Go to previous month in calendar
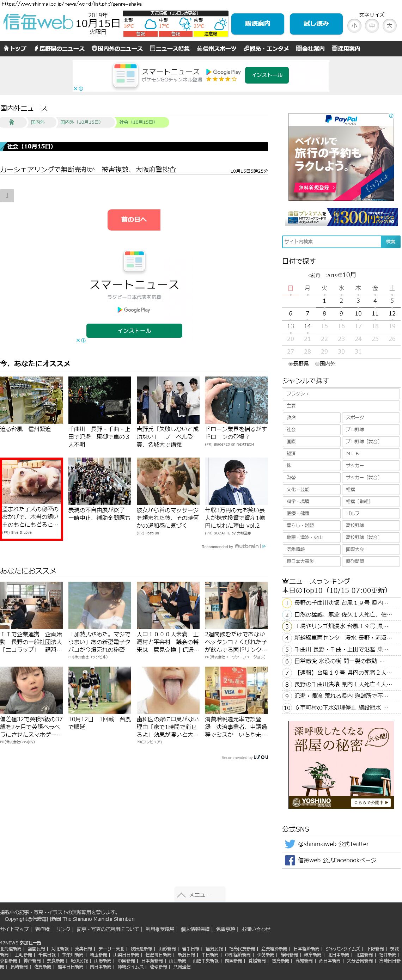 tap(314, 275)
